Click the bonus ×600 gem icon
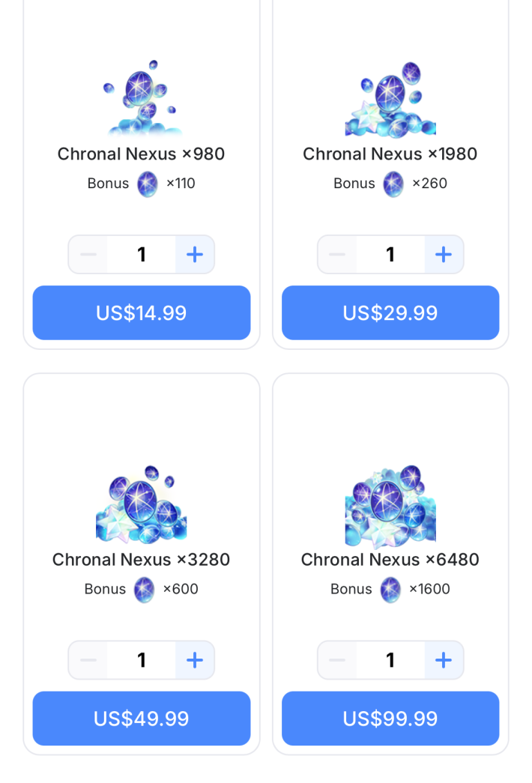The image size is (532, 783). (145, 590)
